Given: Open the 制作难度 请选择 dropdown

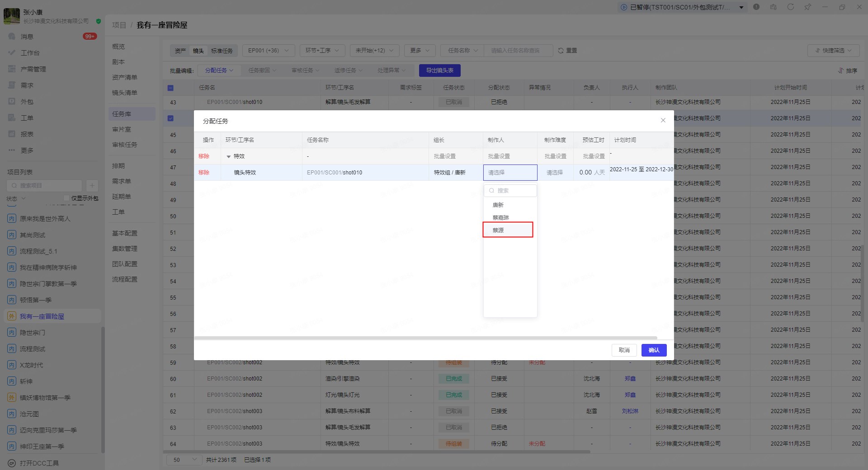Looking at the screenshot, I should [x=555, y=173].
